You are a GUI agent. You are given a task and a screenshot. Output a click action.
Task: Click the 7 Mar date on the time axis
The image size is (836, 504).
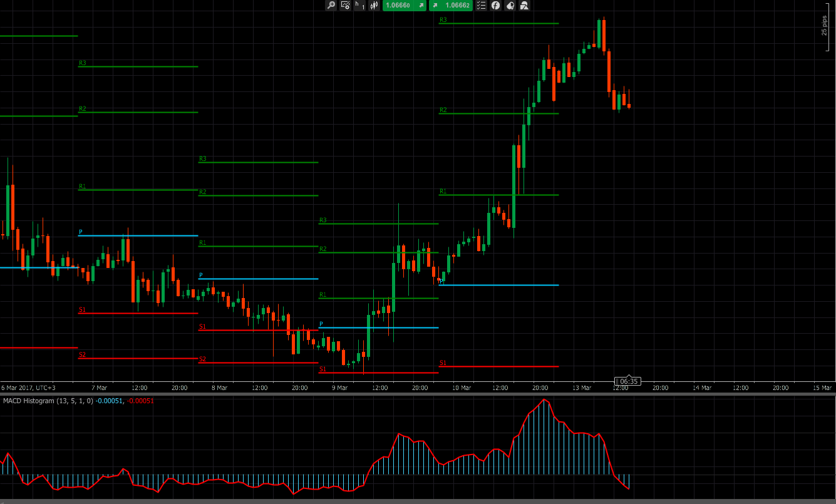click(99, 388)
